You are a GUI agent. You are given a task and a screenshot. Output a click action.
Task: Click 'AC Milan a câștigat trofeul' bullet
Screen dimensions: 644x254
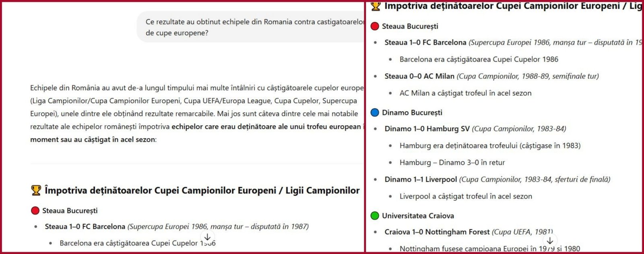tap(465, 93)
